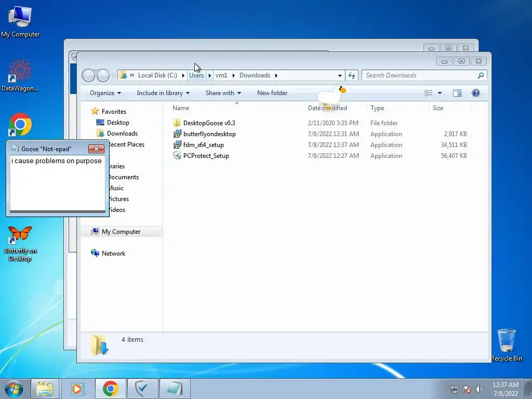Expand the arrow after Local Disk (C:)
532x399 pixels.
point(183,75)
